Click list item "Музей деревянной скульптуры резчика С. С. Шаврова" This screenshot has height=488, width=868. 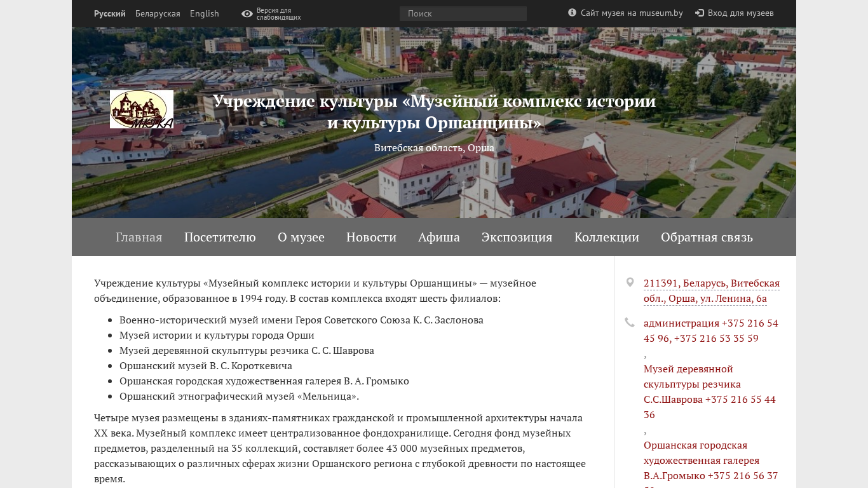pos(247,350)
